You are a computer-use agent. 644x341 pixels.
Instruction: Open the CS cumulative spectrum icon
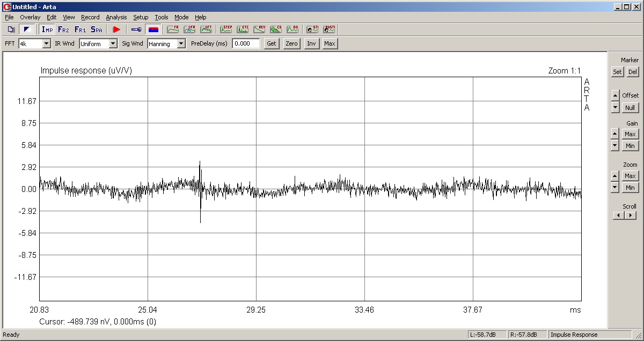click(x=276, y=29)
